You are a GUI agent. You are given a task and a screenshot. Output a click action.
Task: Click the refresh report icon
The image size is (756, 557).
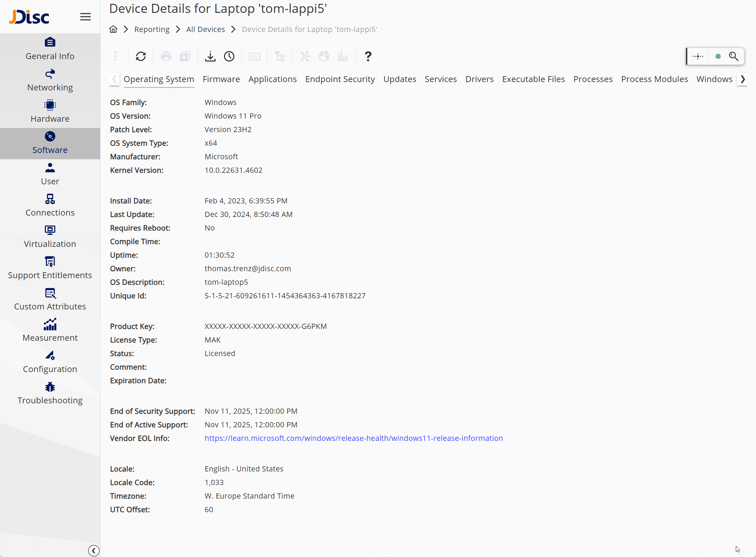point(141,56)
